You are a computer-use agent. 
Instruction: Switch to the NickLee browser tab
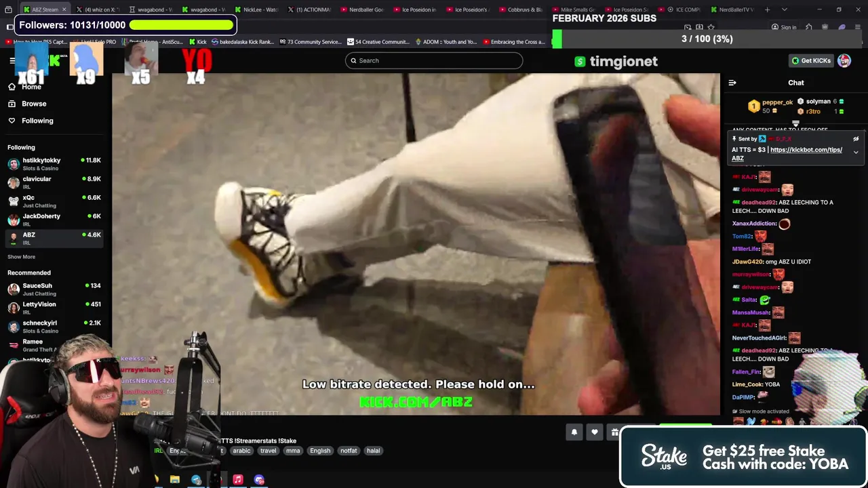coord(256,9)
